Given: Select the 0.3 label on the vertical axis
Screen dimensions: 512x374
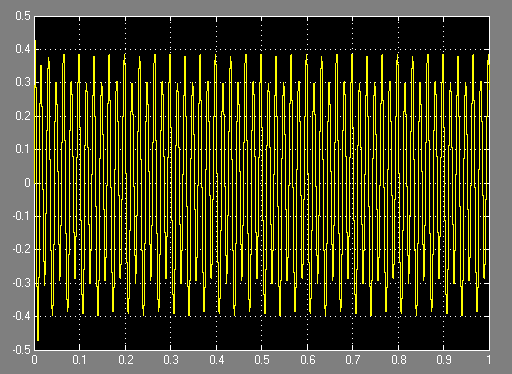Looking at the screenshot, I should pyautogui.click(x=23, y=82).
